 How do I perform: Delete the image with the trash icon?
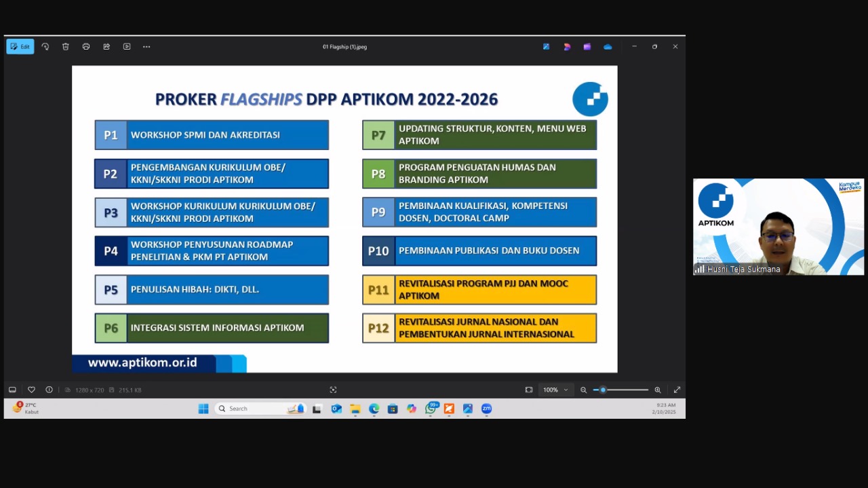click(66, 47)
